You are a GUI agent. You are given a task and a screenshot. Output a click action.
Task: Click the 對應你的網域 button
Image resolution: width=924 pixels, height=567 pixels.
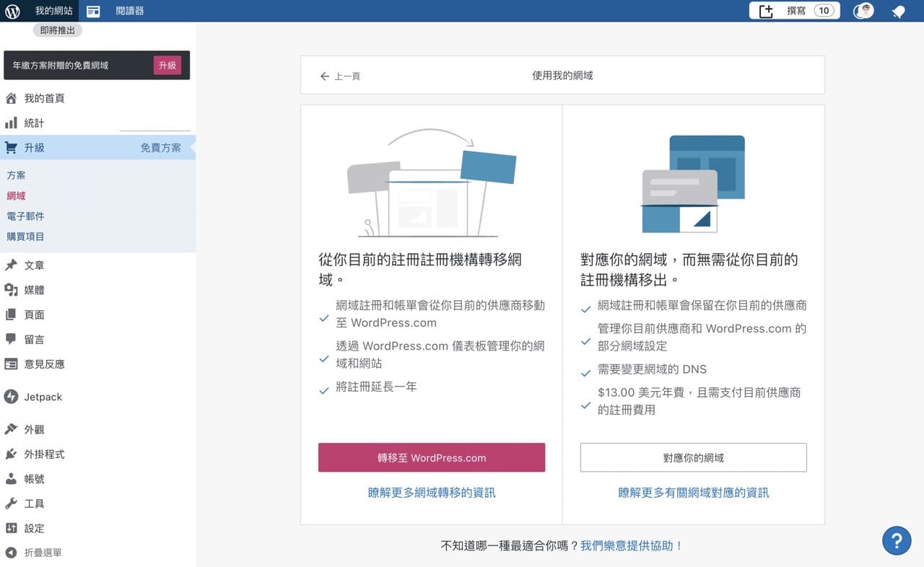point(694,457)
